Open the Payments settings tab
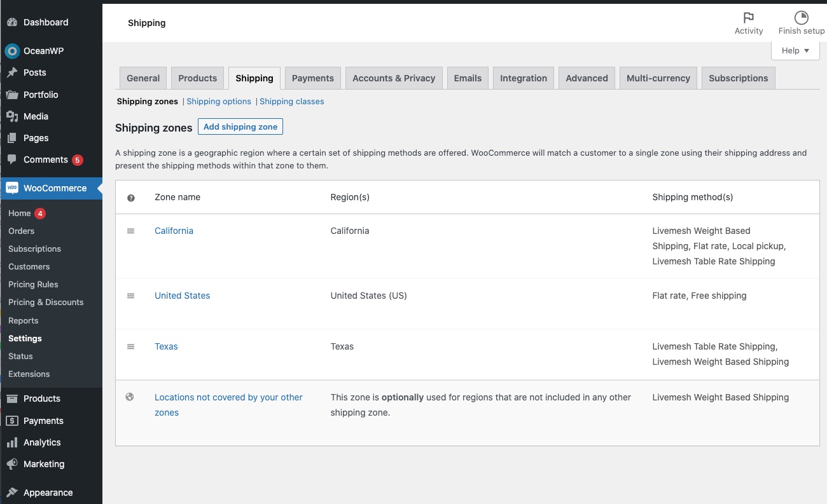Screen dimensions: 827x504 pos(313,78)
